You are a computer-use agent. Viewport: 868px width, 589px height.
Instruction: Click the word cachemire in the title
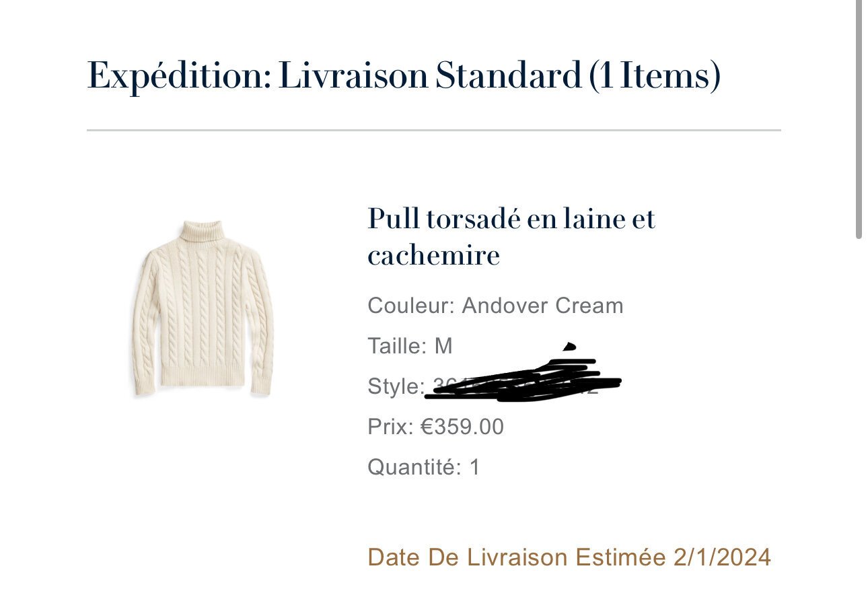[434, 255]
